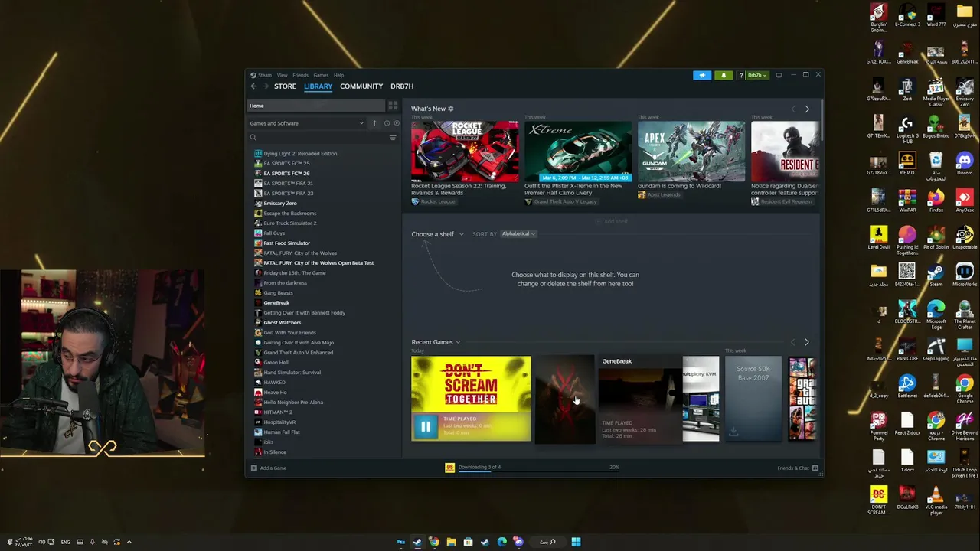Click the sort ascending arrow in sidebar

[x=374, y=123]
